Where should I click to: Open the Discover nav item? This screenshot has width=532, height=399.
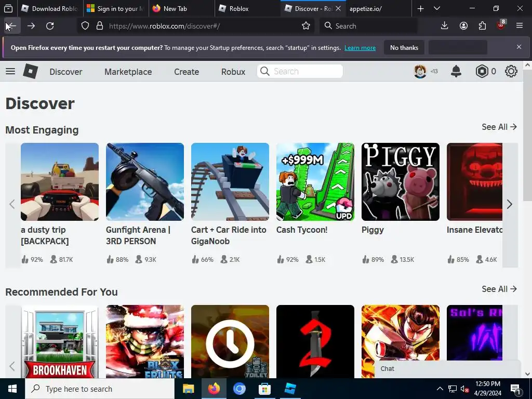66,72
